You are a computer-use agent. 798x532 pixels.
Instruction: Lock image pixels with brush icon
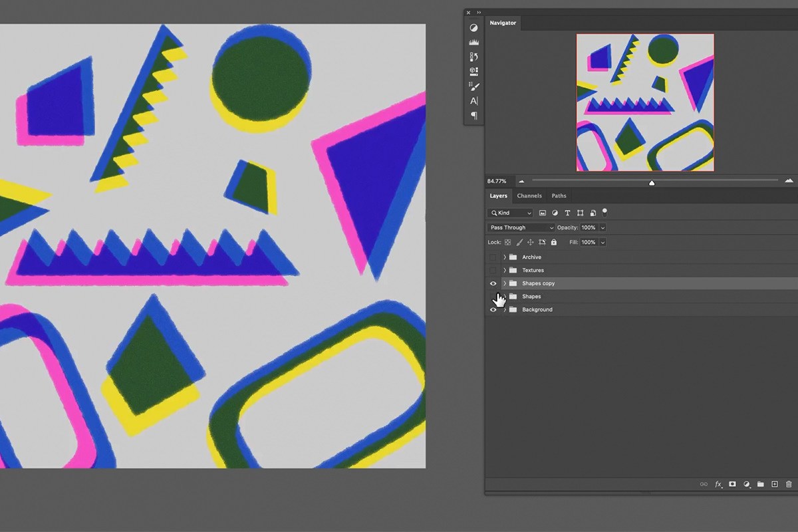click(519, 243)
